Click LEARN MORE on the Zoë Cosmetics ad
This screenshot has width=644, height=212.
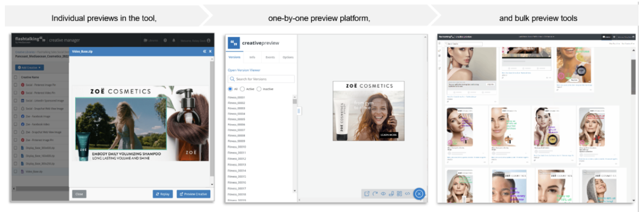[x=389, y=135]
